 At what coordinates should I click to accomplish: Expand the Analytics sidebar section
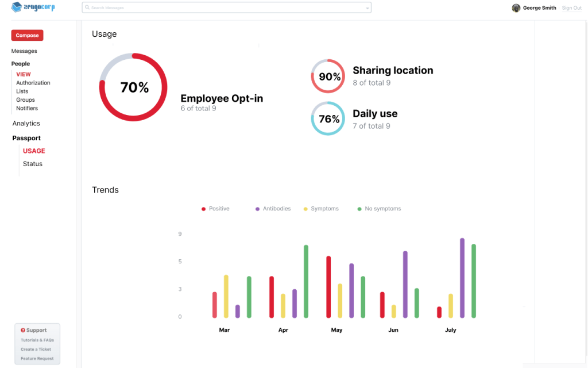point(26,124)
